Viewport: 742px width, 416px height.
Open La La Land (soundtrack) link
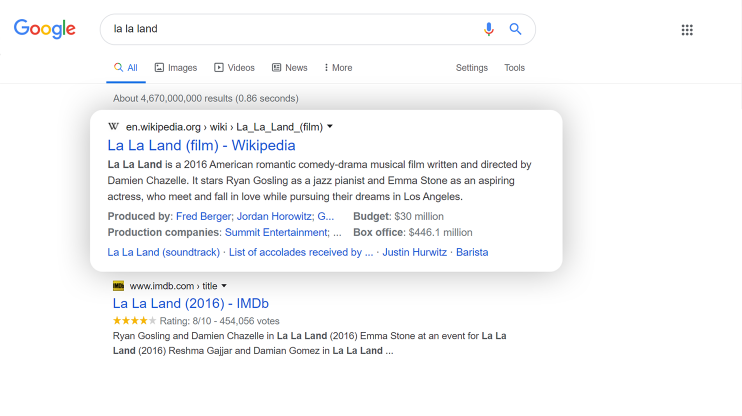point(164,252)
